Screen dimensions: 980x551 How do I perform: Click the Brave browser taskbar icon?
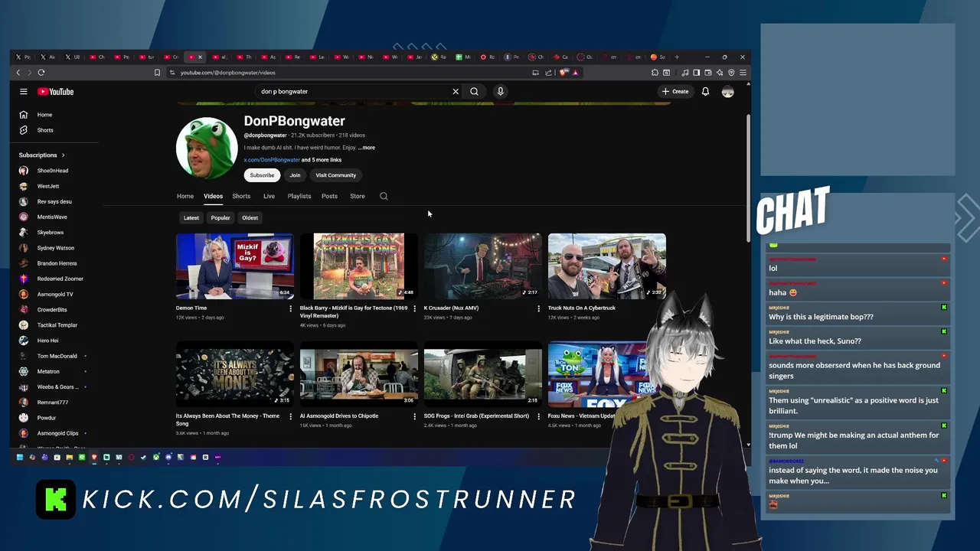pos(94,457)
